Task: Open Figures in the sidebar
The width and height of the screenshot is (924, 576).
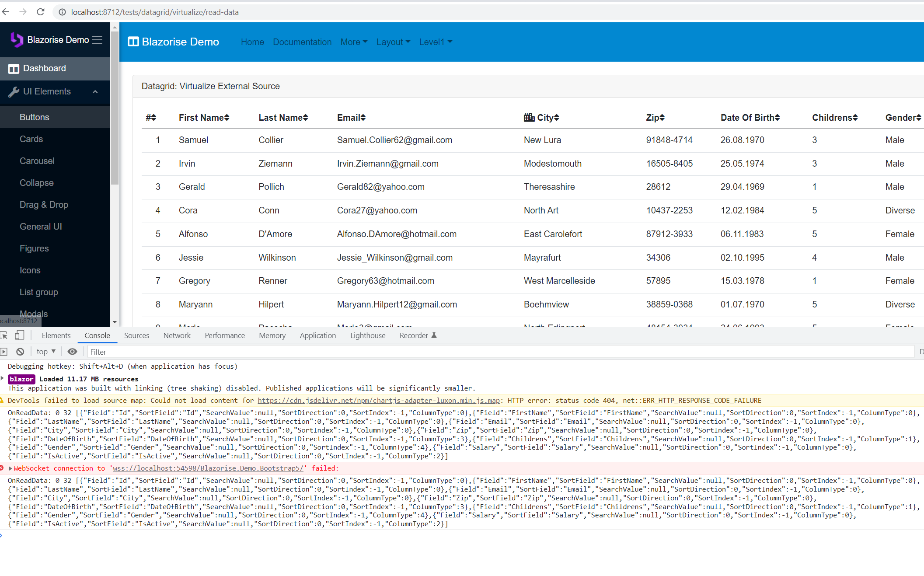Action: point(55,248)
